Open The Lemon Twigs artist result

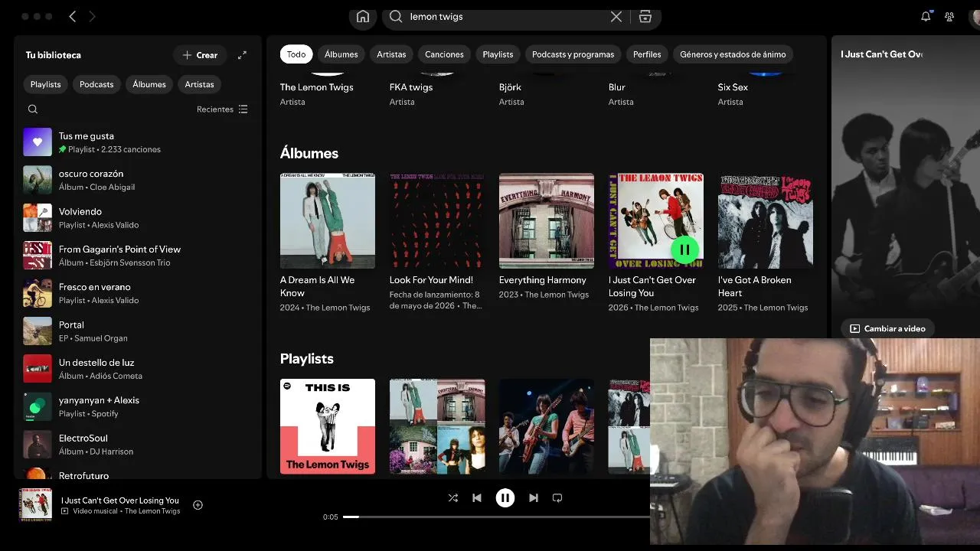point(317,87)
